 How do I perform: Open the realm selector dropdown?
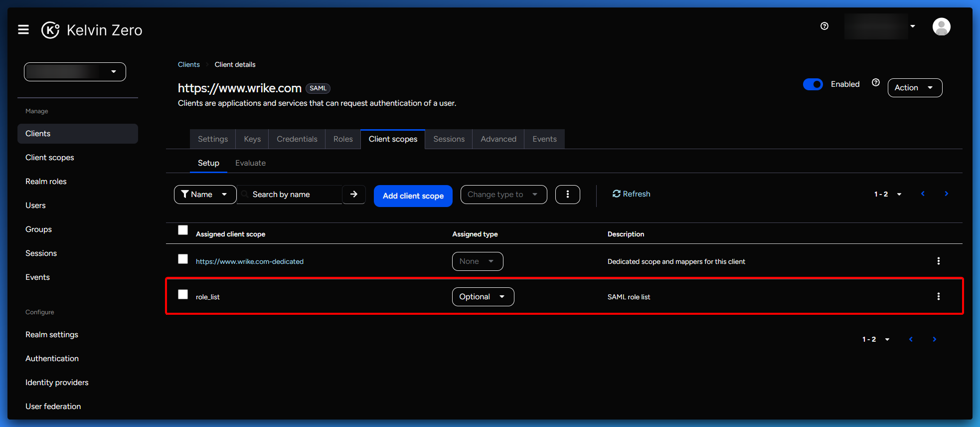pyautogui.click(x=75, y=72)
